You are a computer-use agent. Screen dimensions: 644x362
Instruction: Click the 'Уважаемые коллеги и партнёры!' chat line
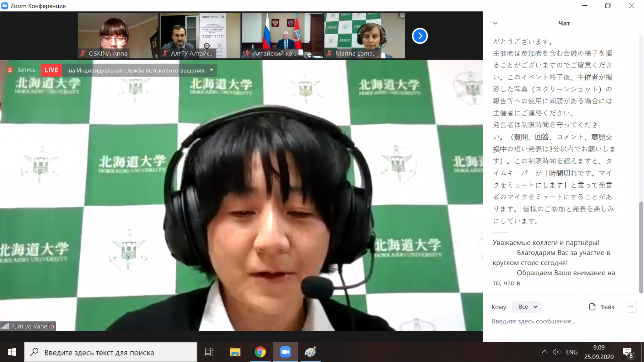tap(546, 242)
